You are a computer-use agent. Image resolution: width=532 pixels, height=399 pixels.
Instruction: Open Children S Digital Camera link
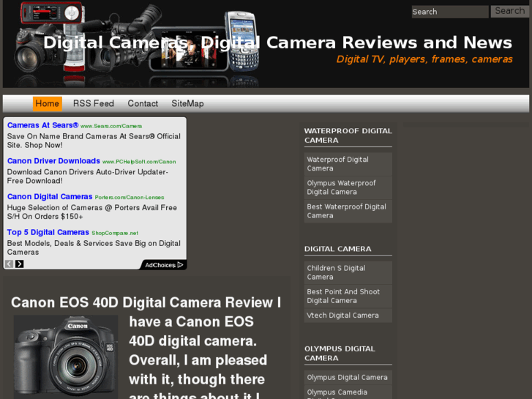348,272
